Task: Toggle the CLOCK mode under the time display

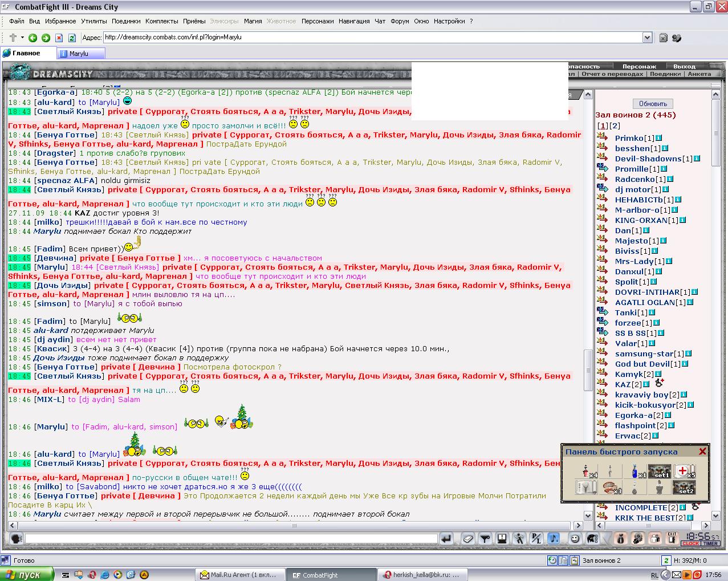Action: 690,543
